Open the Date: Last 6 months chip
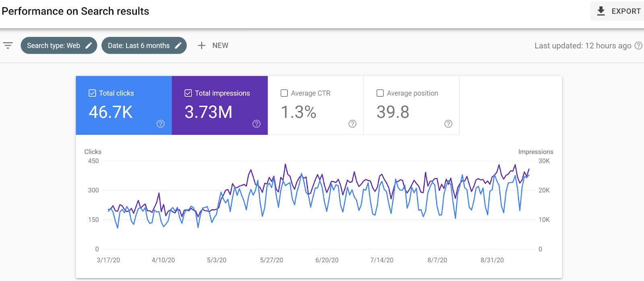Viewport: 644px width, 281px height. pos(144,46)
